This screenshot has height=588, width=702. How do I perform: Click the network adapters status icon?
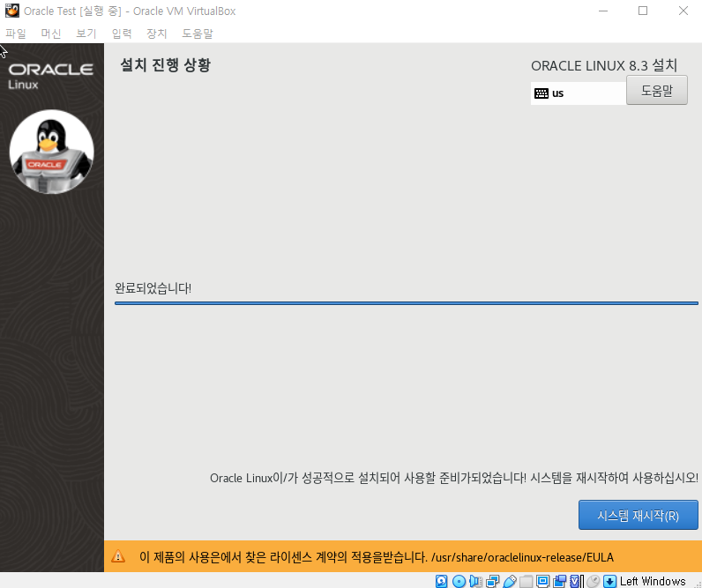point(492,581)
